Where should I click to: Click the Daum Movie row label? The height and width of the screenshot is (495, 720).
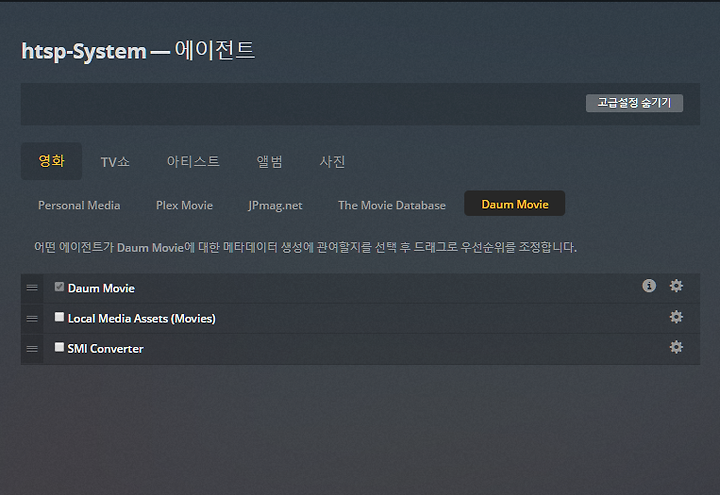(101, 288)
